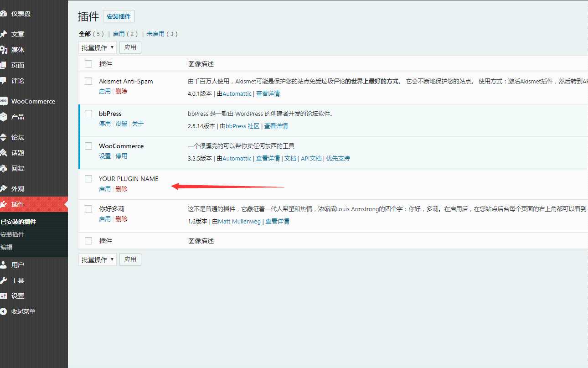View Akismet details via 查看详情
This screenshot has height=368, width=588.
[268, 93]
